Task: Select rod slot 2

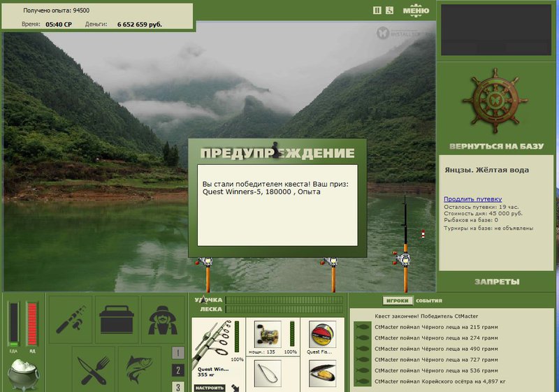Action: [x=178, y=370]
